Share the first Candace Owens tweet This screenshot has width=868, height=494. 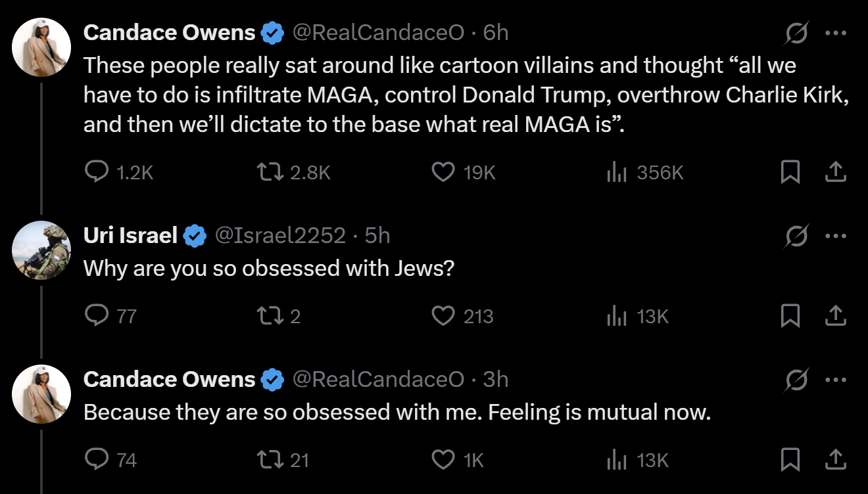pos(834,172)
